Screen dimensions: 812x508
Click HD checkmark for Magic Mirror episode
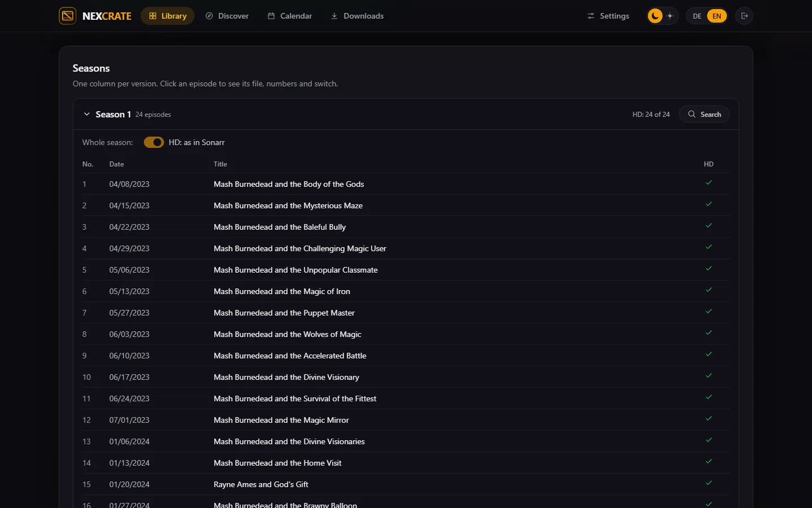pos(709,419)
